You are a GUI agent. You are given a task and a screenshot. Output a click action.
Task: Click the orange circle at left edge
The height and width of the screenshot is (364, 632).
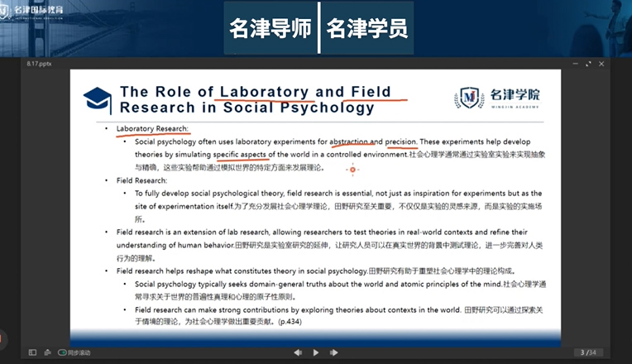2,339
